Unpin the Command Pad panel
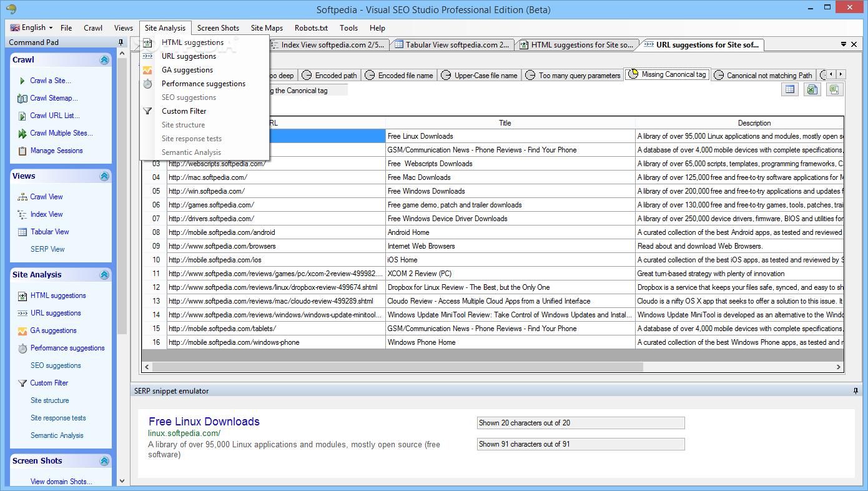The image size is (868, 491). (121, 42)
